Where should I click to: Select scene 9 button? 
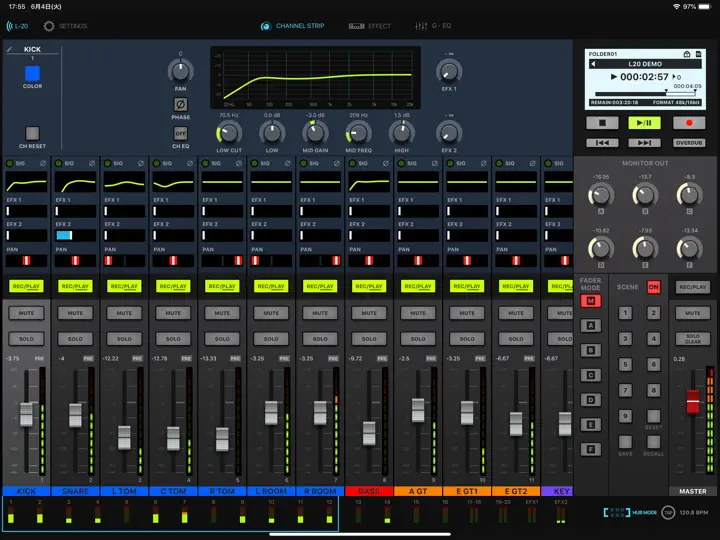click(x=625, y=416)
